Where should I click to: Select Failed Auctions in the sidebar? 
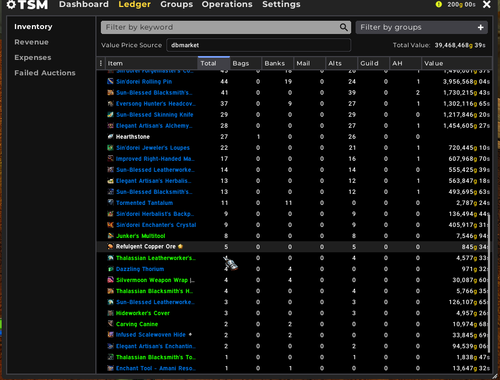45,73
